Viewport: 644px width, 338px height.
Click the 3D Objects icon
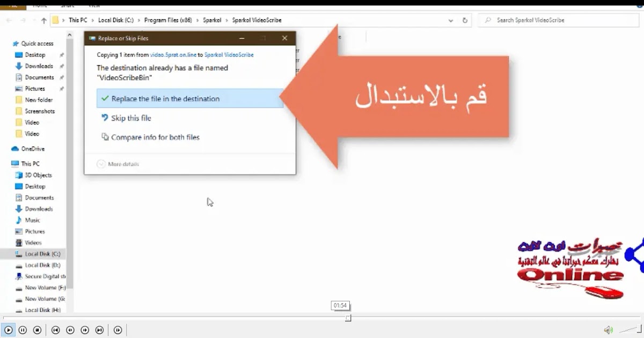click(x=19, y=175)
